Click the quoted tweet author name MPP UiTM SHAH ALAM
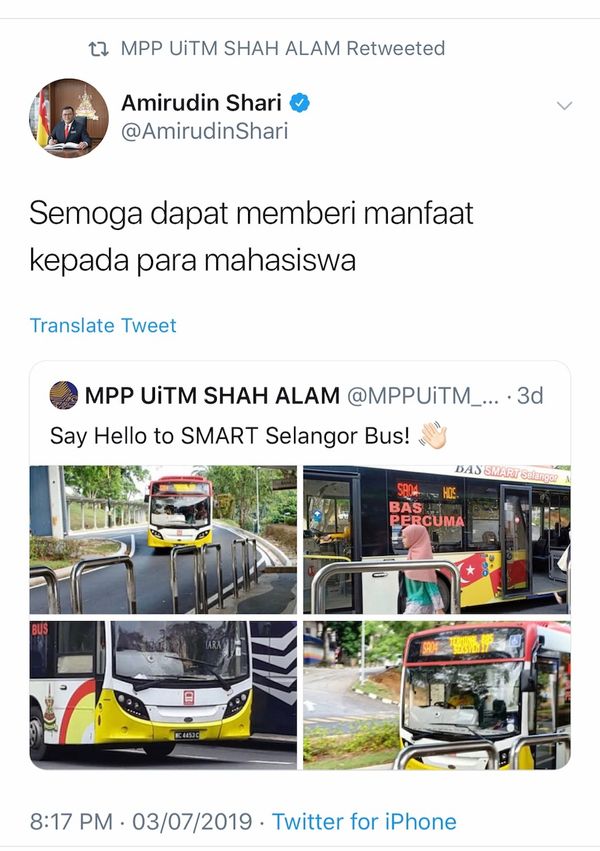The width and height of the screenshot is (600, 851). pos(212,396)
